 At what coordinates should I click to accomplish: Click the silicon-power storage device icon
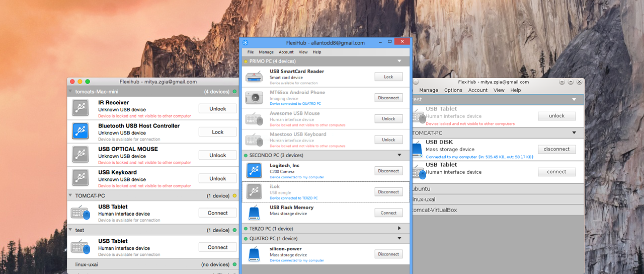(254, 254)
